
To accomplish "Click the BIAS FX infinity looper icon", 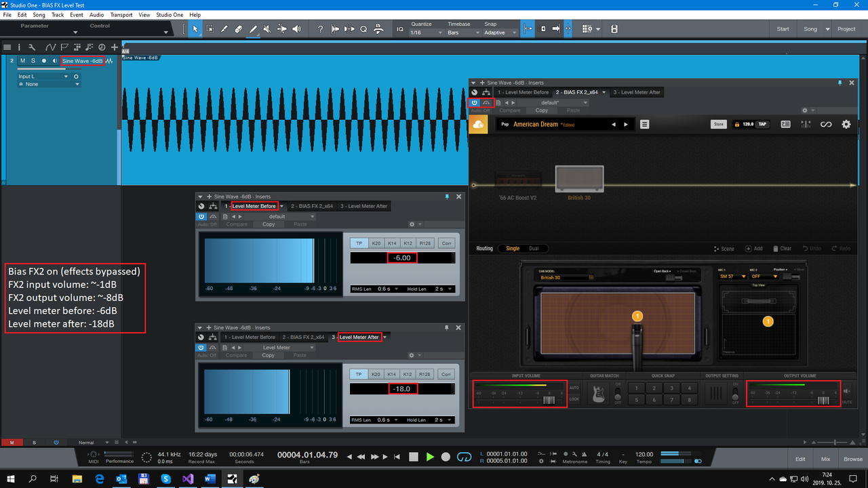I will (x=825, y=124).
